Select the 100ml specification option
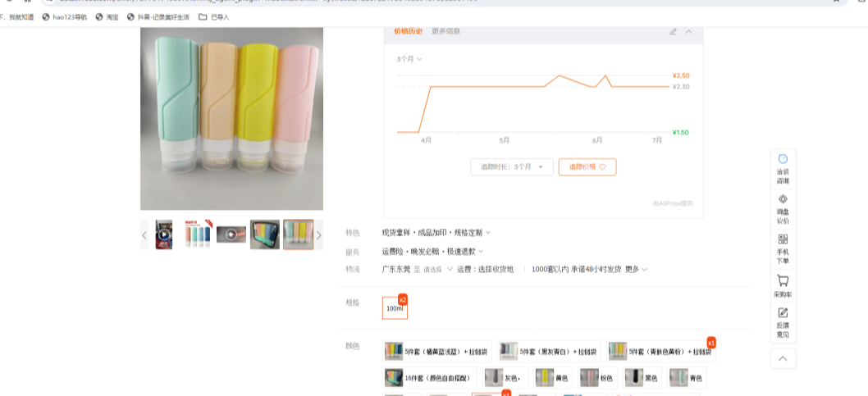868x396 pixels. [x=395, y=308]
